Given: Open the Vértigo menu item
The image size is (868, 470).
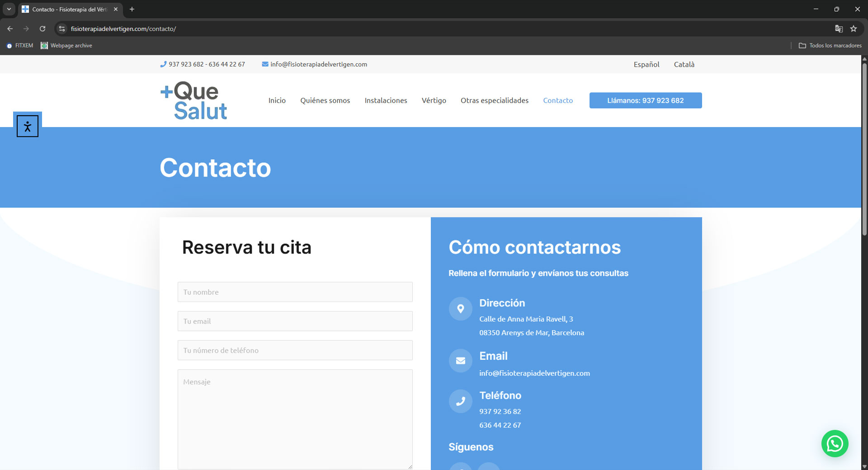Looking at the screenshot, I should (x=434, y=100).
